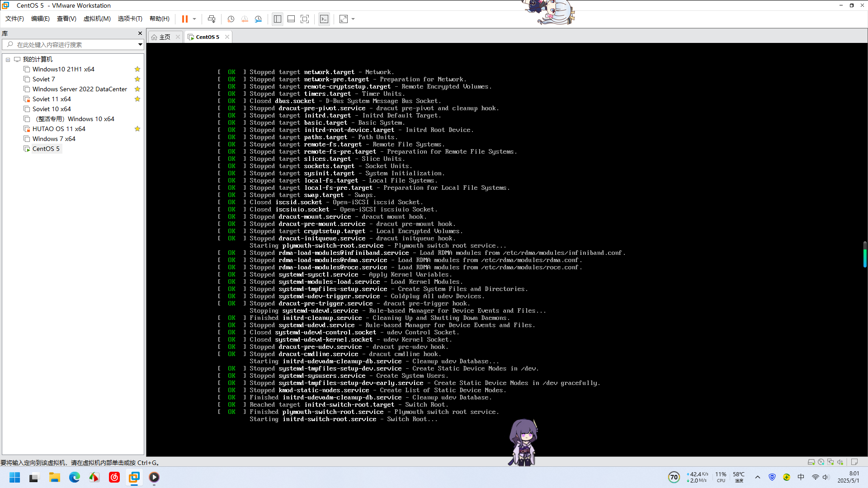The width and height of the screenshot is (868, 488).
Task: Open clock showing 8:01 2025/5/1
Action: 848,477
